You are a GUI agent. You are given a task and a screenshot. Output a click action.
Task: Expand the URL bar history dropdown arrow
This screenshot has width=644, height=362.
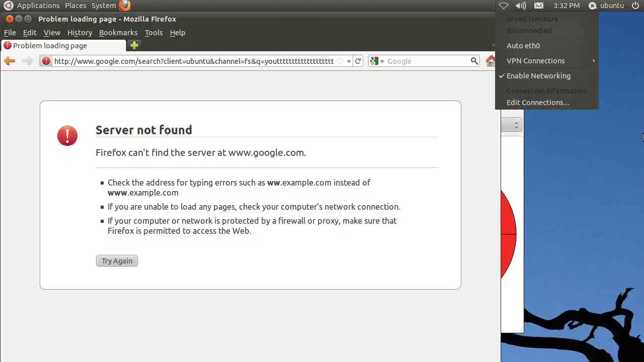point(349,61)
